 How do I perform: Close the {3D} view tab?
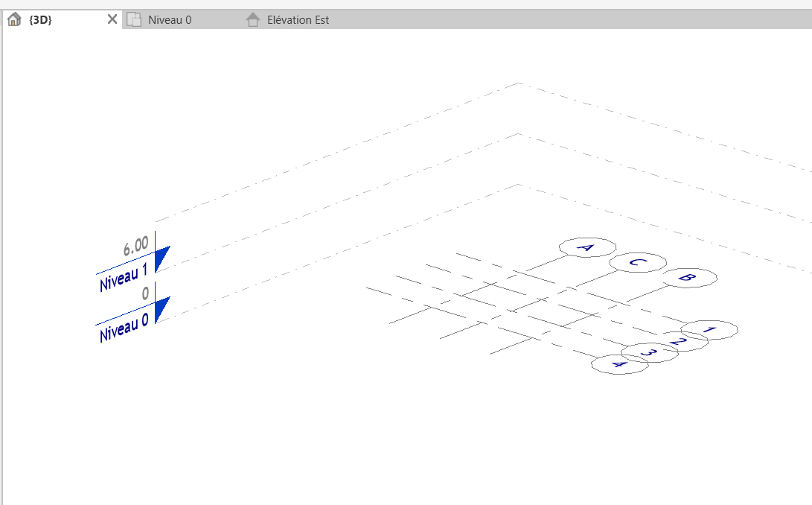pos(112,19)
